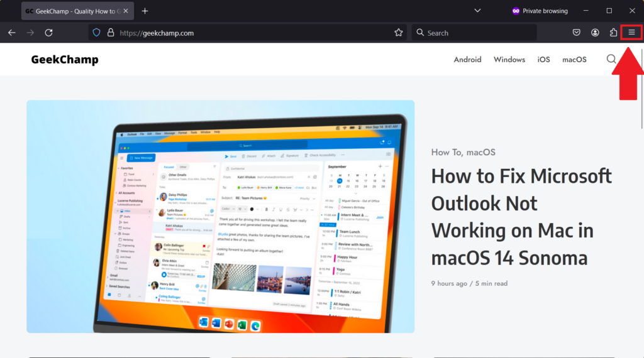Screen dimensions: 644x358
Task: Bookmark this page with star icon
Action: pyautogui.click(x=398, y=33)
